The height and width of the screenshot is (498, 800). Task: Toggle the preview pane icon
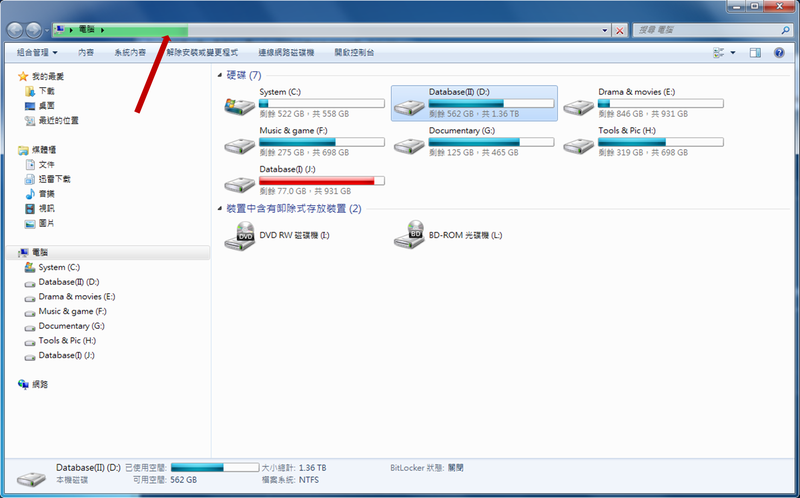click(x=755, y=53)
